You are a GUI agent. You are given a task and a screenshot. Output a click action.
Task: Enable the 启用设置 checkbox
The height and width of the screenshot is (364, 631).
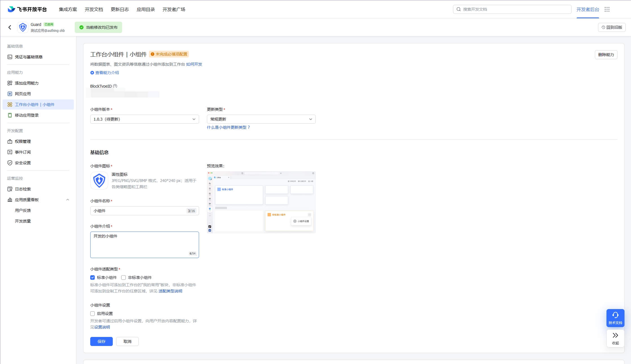pyautogui.click(x=92, y=314)
